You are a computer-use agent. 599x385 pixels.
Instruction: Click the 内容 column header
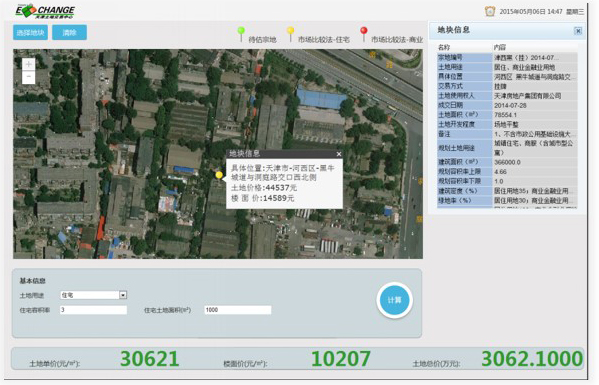[x=500, y=47]
